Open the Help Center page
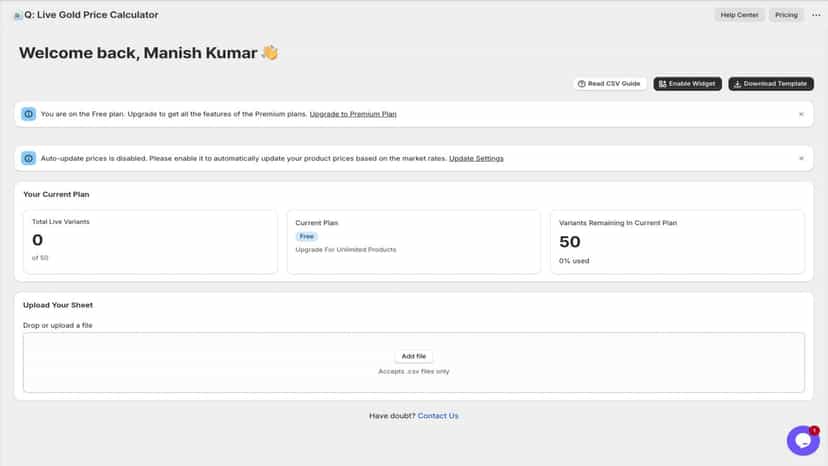This screenshot has height=466, width=828. click(x=739, y=15)
